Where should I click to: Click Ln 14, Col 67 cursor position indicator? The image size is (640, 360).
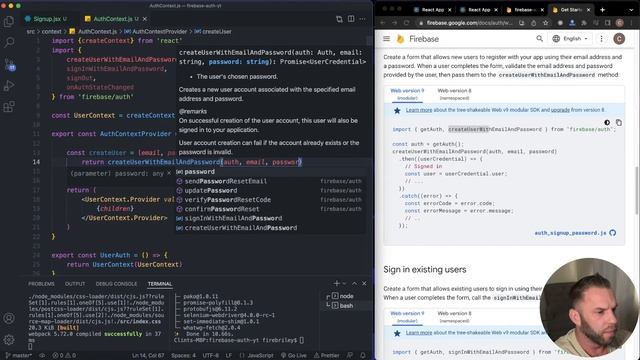click(148, 356)
